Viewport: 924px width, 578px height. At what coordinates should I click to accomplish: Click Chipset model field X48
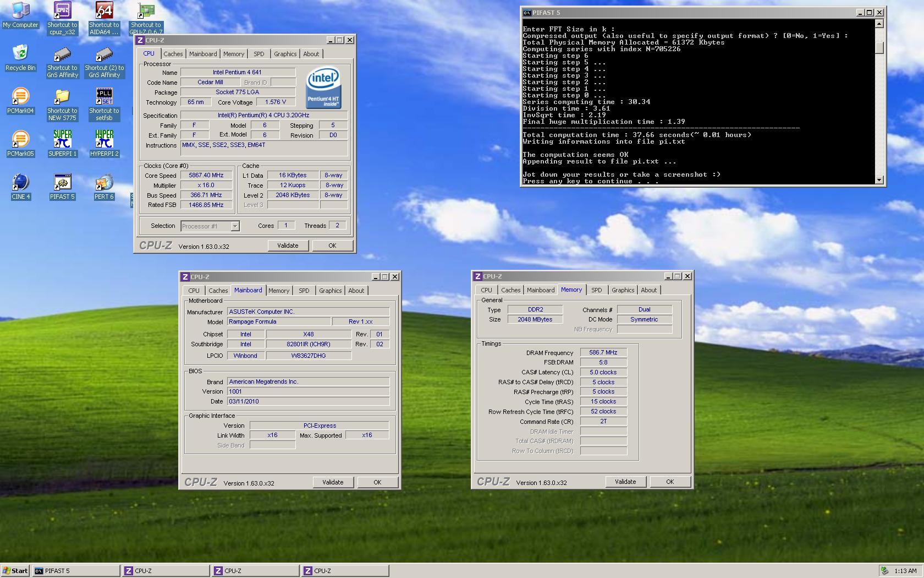click(309, 334)
